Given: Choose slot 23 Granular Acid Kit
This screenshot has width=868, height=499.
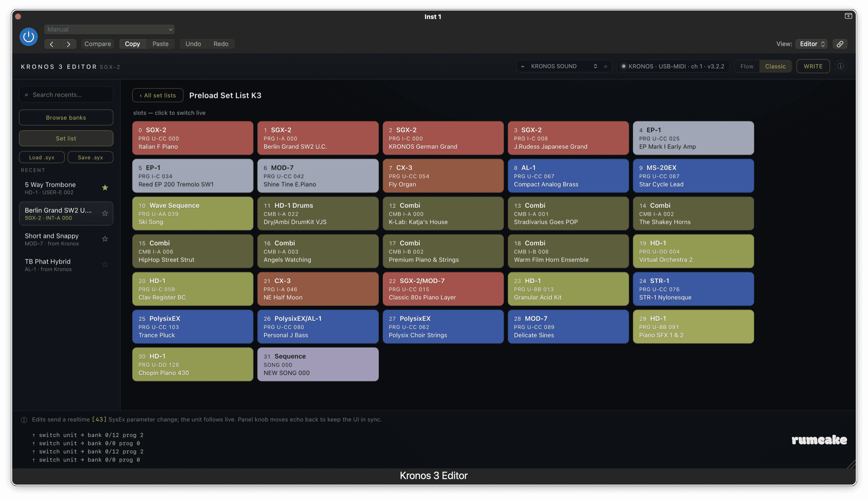Looking at the screenshot, I should tap(568, 289).
